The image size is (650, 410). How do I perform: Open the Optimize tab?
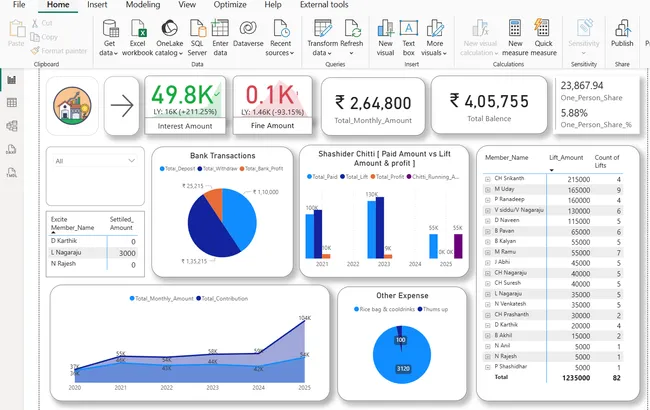click(x=230, y=5)
